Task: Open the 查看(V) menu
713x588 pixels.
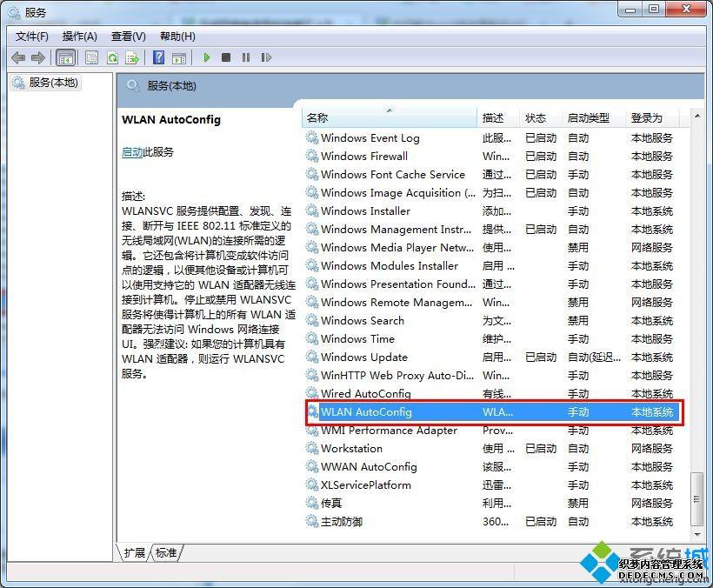Action: click(x=128, y=37)
